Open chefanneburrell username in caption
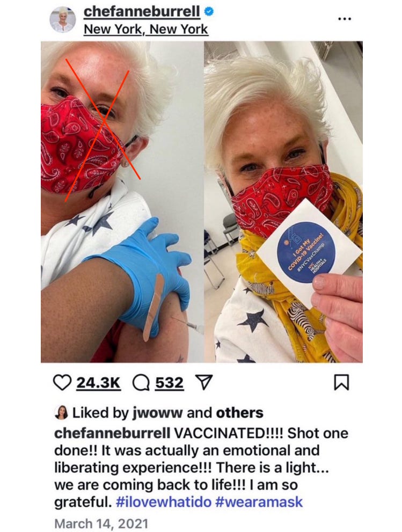Screen dimensions: 402x532 112,433
